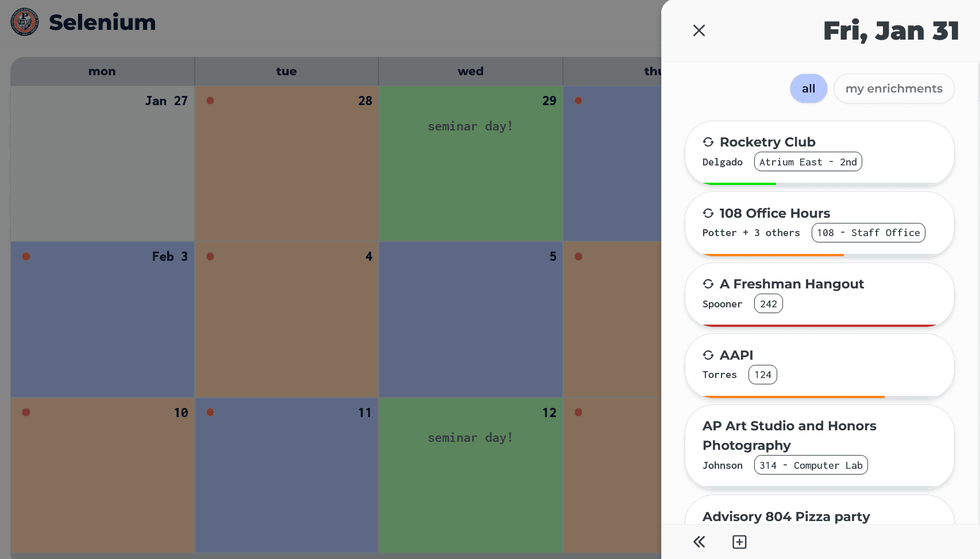Select the Jan 28 calendar cell

click(x=286, y=163)
